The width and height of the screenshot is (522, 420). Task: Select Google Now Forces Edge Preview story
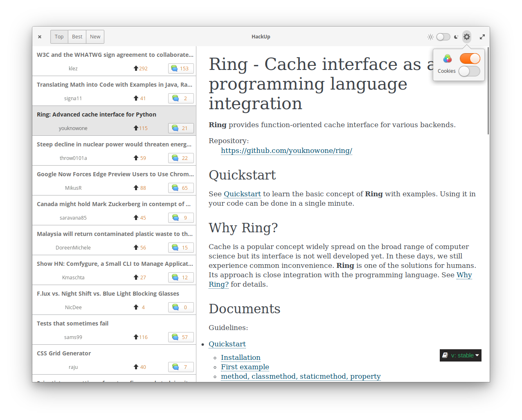[114, 180]
